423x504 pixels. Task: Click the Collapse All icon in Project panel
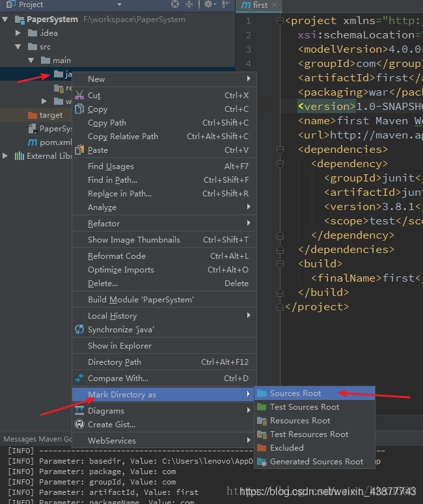[x=189, y=4]
